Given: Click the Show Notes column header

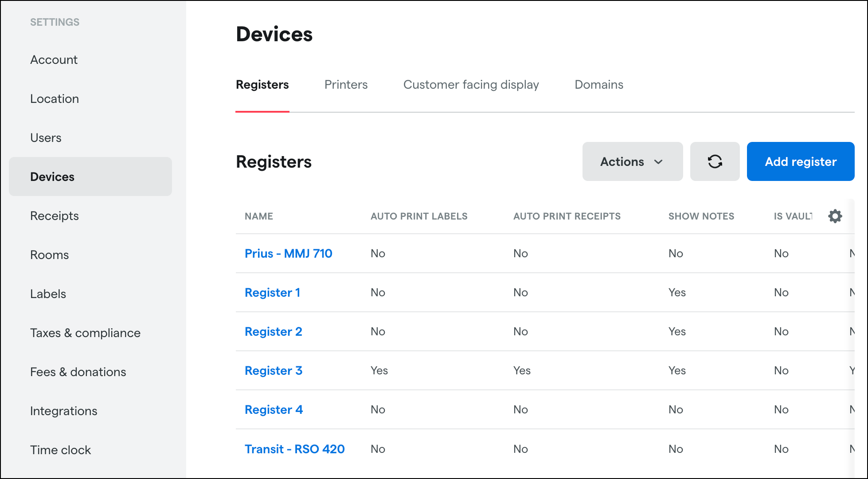Looking at the screenshot, I should pyautogui.click(x=701, y=216).
